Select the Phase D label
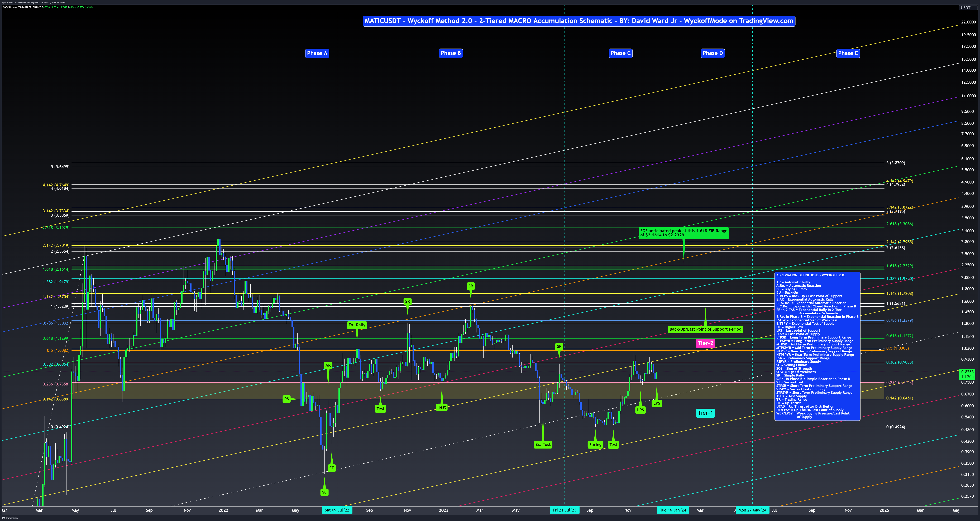Viewport: 980px width, 521px height. click(x=713, y=53)
